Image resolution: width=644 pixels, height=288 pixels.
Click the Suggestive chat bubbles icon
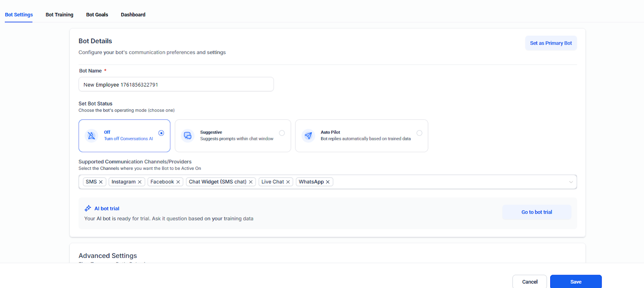point(188,136)
